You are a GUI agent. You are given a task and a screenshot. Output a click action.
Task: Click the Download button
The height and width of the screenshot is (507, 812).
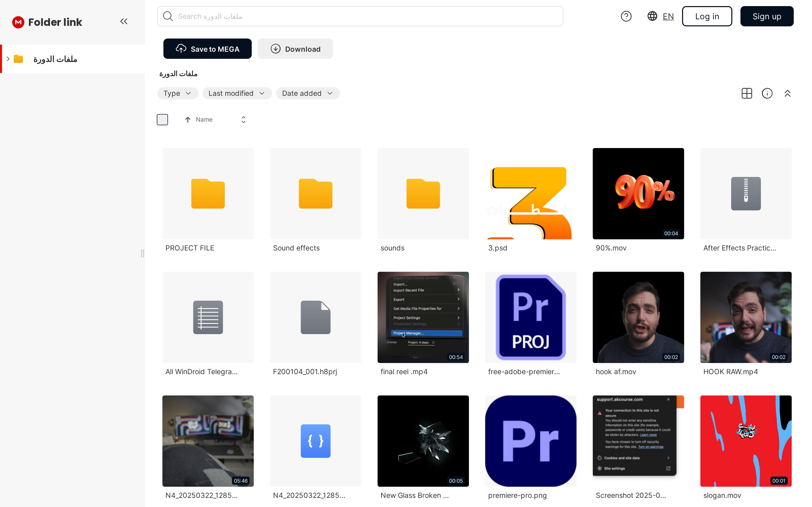pyautogui.click(x=295, y=49)
